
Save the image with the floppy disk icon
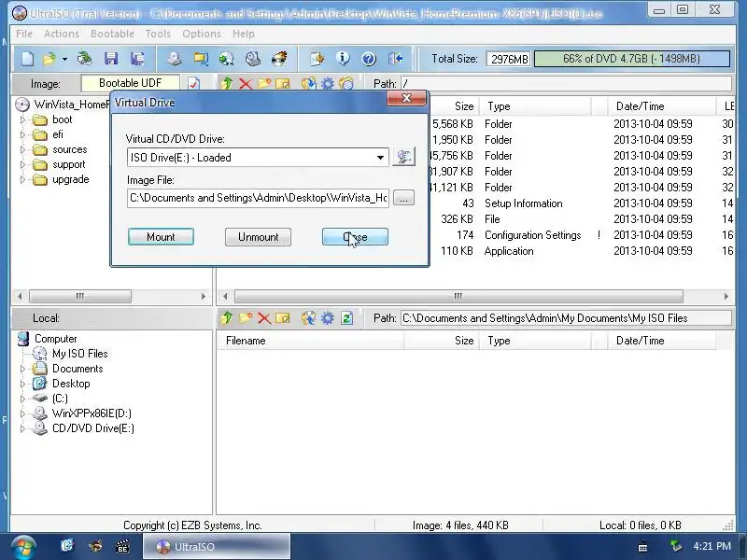point(111,59)
